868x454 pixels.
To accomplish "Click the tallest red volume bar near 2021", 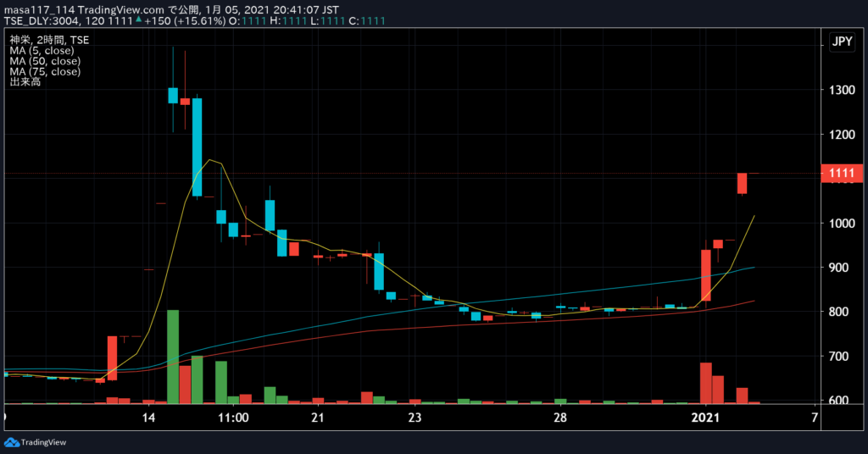I will click(706, 383).
